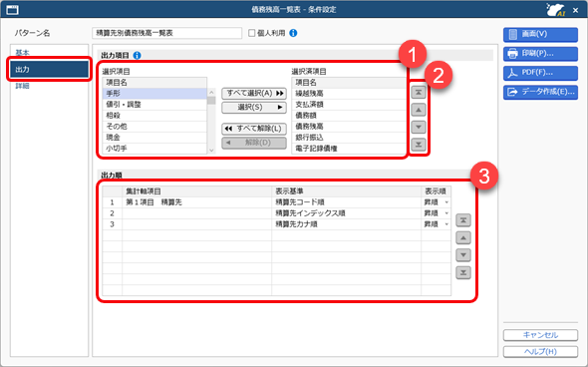Click the window menu icon in title bar
This screenshot has width=588, height=367.
coord(12,10)
